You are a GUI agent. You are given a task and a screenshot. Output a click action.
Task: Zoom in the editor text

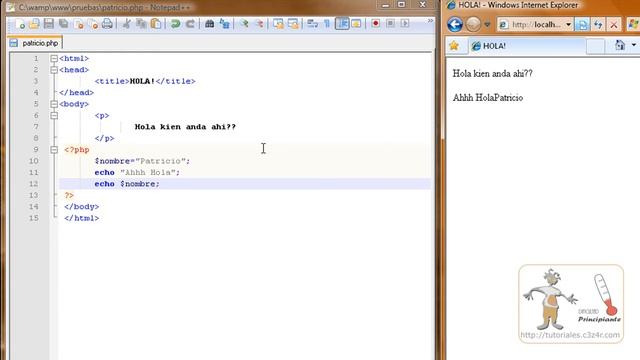click(x=244, y=24)
